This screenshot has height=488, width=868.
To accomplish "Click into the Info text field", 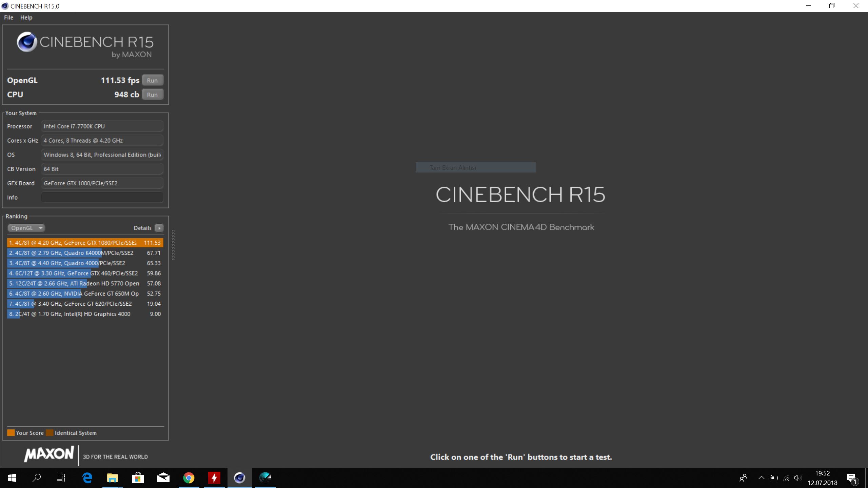I will click(102, 197).
